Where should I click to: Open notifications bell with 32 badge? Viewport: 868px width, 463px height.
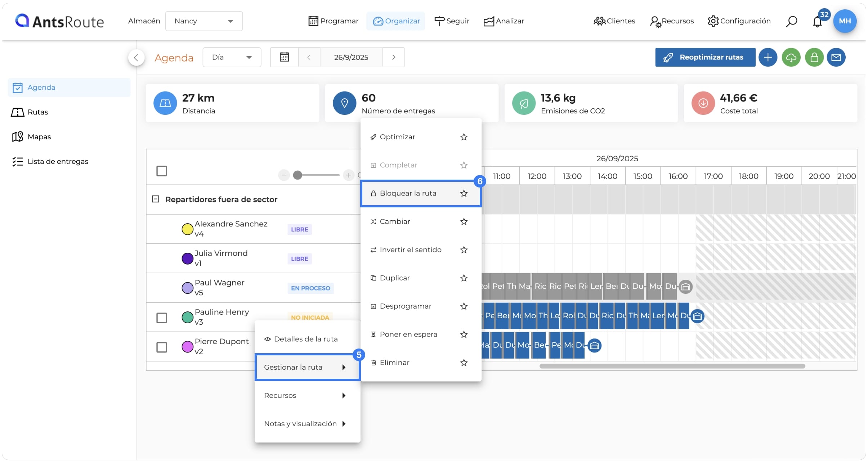[x=818, y=21]
